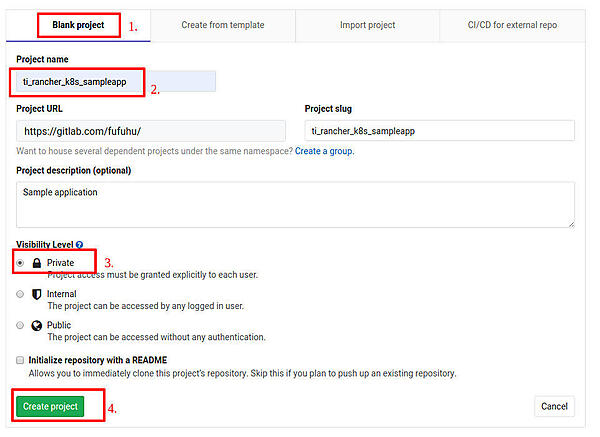Select the Public visibility radio button

coord(20,325)
